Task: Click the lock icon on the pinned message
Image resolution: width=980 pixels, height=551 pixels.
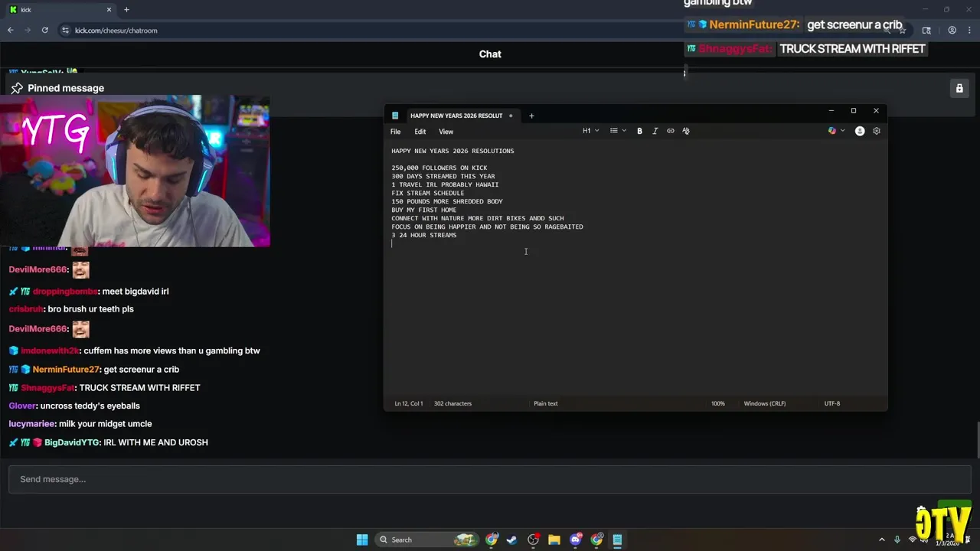Action: tap(959, 88)
